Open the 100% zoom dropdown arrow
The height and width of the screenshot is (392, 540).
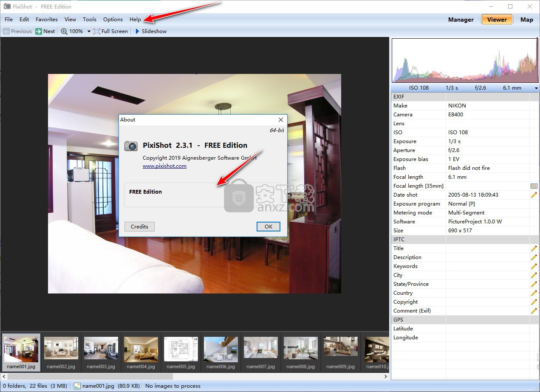pyautogui.click(x=89, y=31)
